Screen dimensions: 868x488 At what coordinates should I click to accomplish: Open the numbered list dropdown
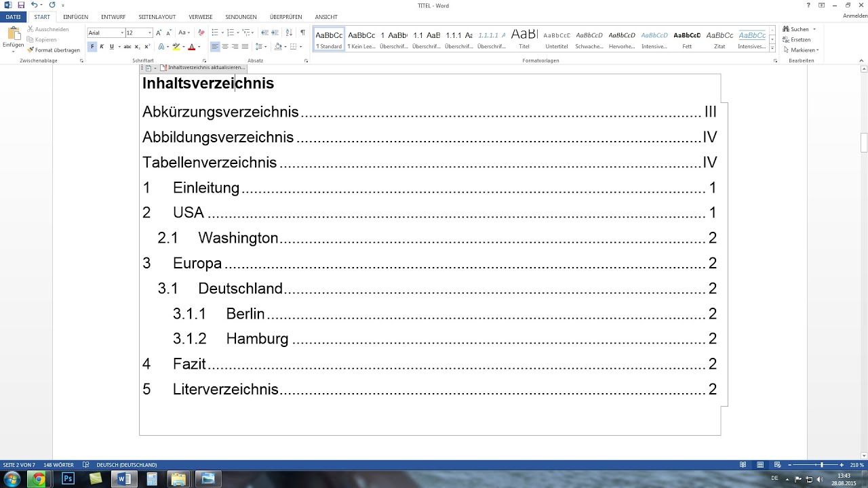pyautogui.click(x=237, y=33)
